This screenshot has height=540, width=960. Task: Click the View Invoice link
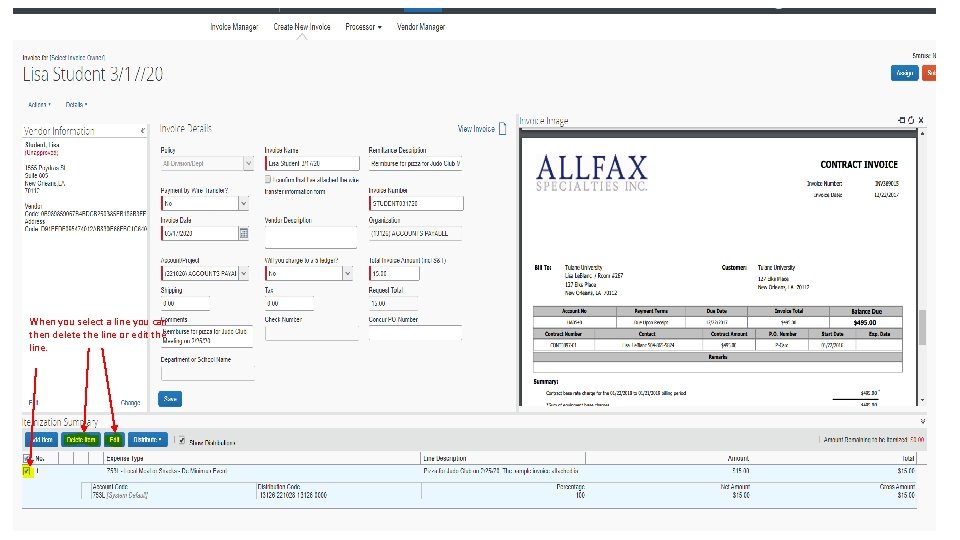(476, 129)
